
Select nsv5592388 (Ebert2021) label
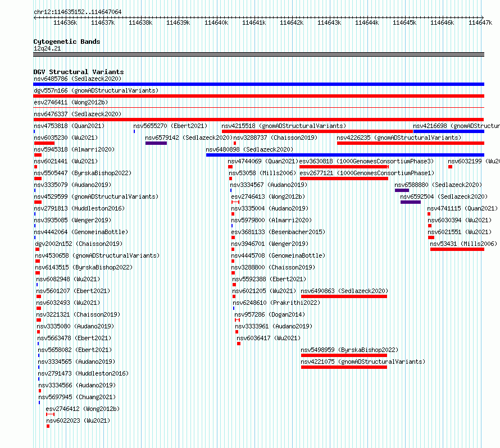click(269, 279)
